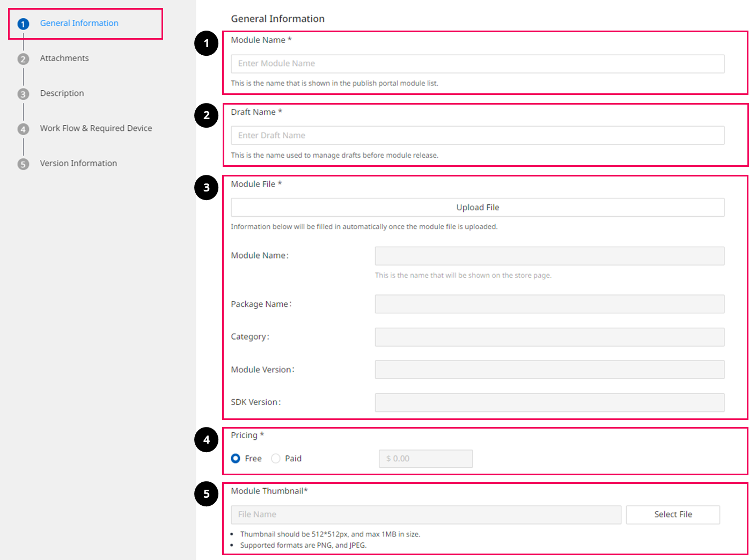Click numbered badge 4 beside Pricing section

206,440
